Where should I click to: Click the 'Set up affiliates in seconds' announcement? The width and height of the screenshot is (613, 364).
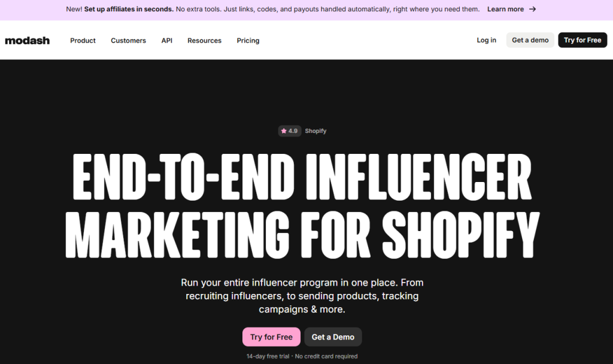(129, 9)
